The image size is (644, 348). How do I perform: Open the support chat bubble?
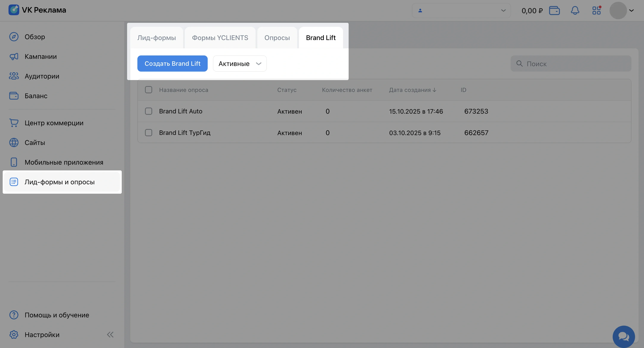(624, 336)
